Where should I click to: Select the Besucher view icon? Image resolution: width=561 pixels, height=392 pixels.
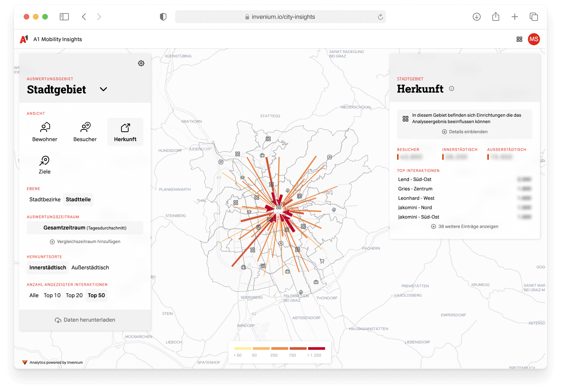85,128
